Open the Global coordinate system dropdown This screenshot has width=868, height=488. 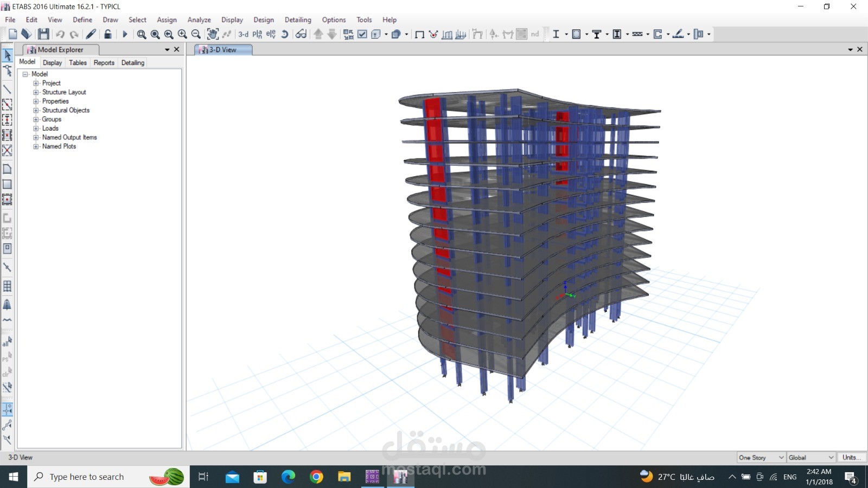pyautogui.click(x=811, y=458)
